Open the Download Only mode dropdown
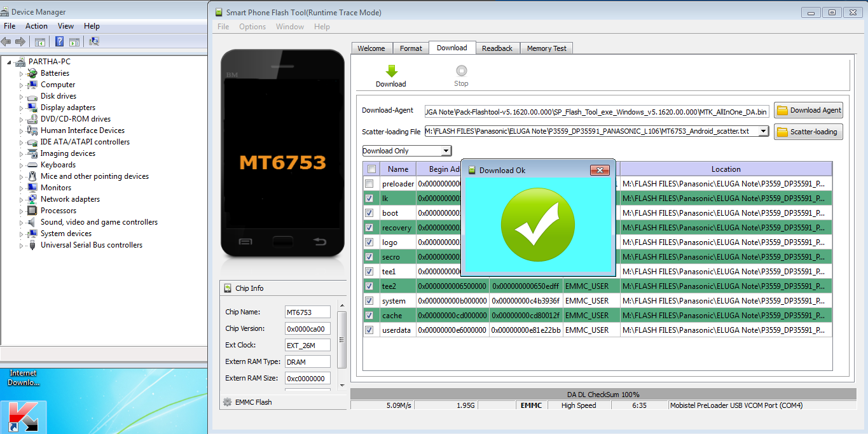This screenshot has height=434, width=868. coord(446,151)
